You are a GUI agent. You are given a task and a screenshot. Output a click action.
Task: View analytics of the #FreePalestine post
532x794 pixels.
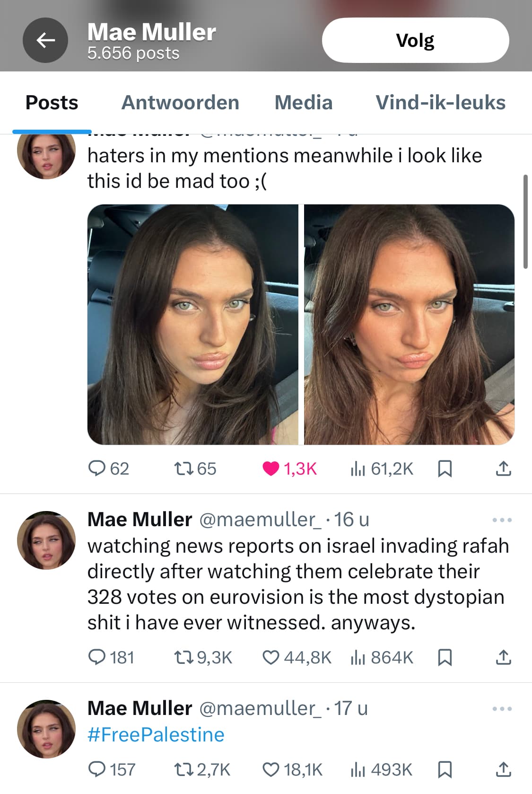coord(358,770)
